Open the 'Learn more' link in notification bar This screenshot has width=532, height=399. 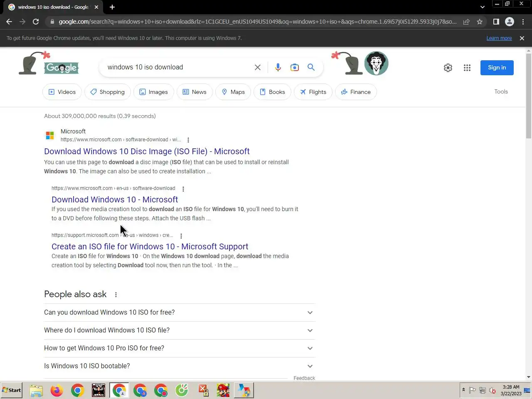499,38
